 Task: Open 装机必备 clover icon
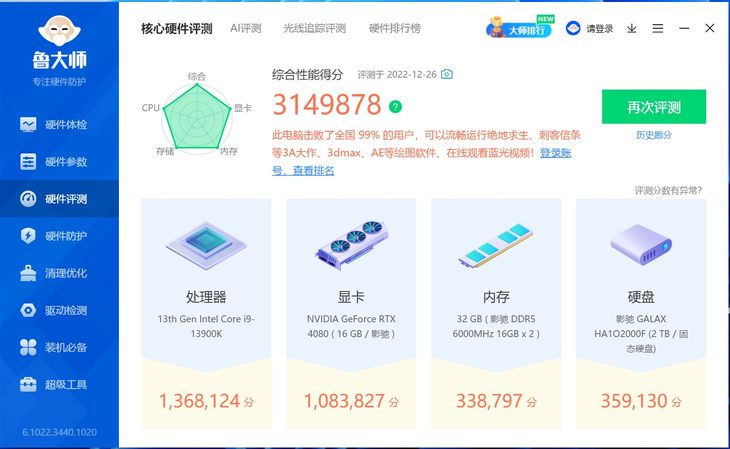(28, 347)
